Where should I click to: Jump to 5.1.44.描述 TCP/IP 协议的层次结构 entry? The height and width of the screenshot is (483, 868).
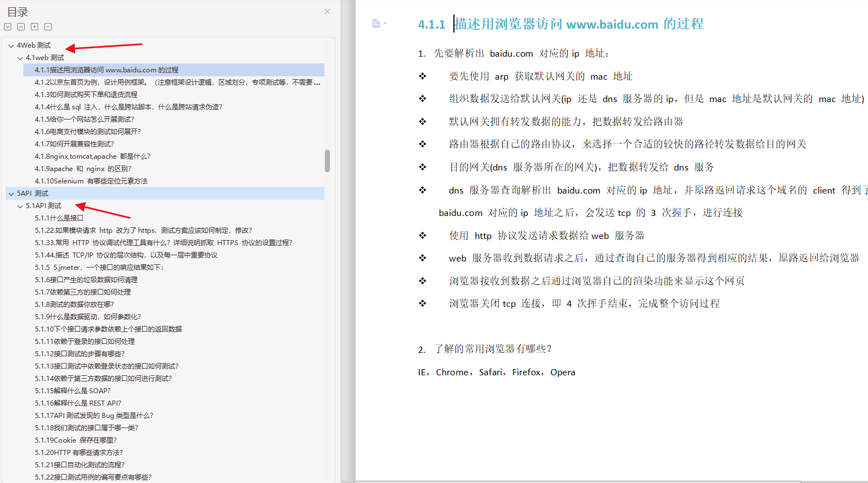pos(126,255)
